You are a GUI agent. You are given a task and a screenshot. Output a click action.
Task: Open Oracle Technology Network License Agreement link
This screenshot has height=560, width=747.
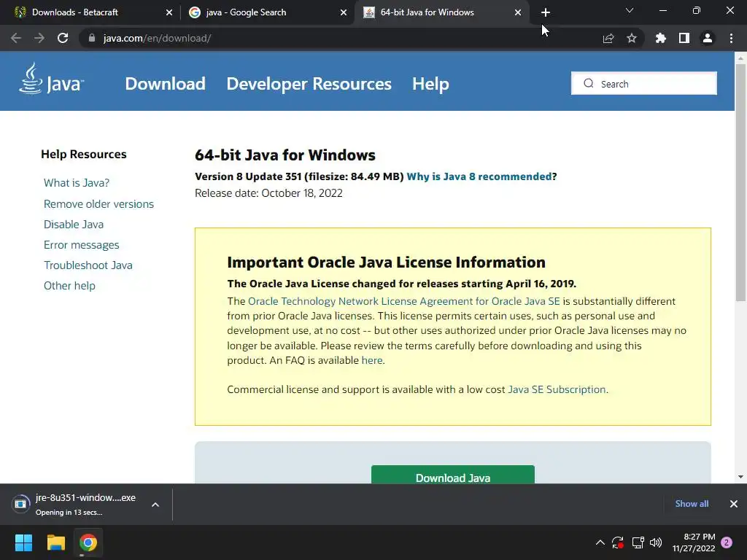[404, 301]
